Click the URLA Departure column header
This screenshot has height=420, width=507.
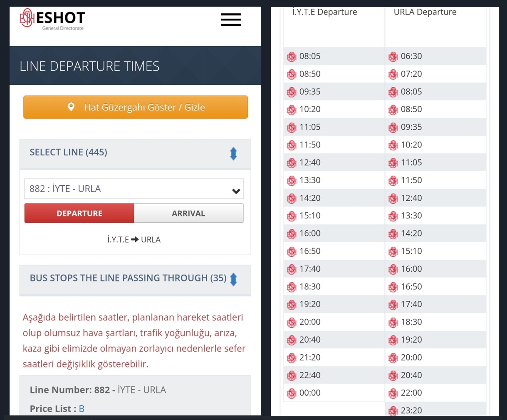(x=425, y=12)
